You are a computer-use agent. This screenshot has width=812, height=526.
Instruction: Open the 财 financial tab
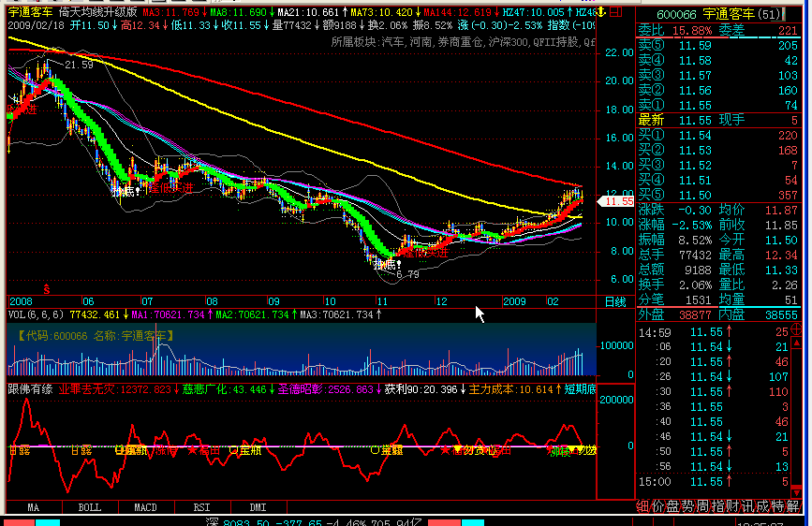point(732,506)
